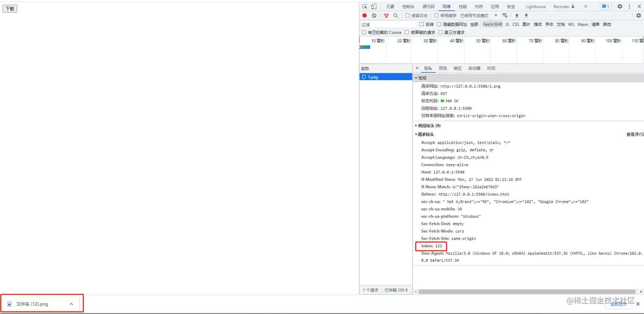This screenshot has height=314, width=644.
Task: Click the request URL 127.0.0.1:5500/1.png
Action: (x=470, y=86)
